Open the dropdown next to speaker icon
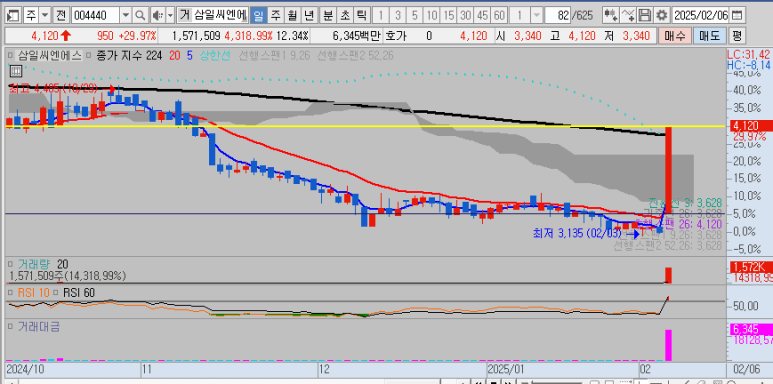Viewport: 773px width, 384px height. click(x=170, y=15)
